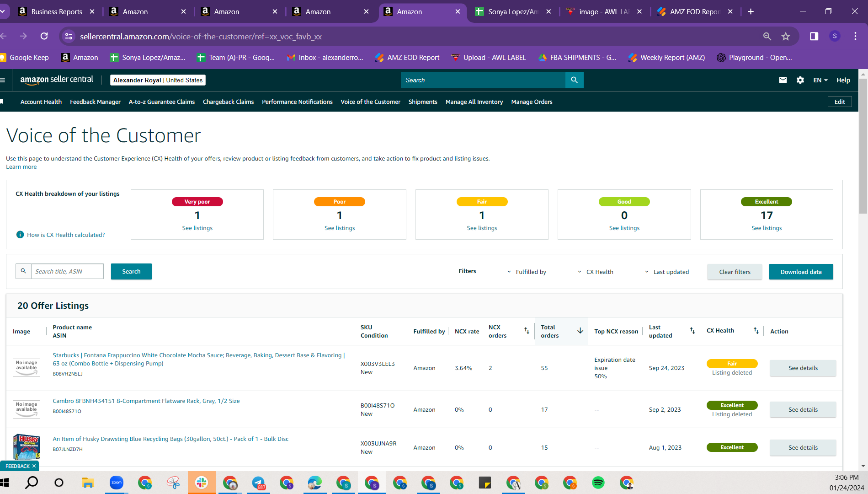Viewport: 868px width, 494px height.
Task: Bookmark this page with the star icon
Action: pyautogui.click(x=786, y=36)
